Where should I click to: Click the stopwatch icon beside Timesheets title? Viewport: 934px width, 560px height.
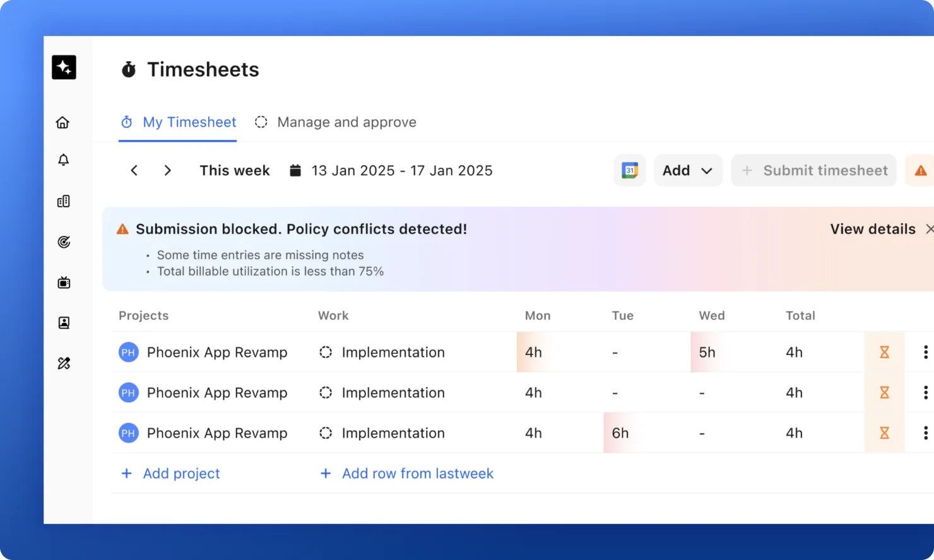click(129, 69)
